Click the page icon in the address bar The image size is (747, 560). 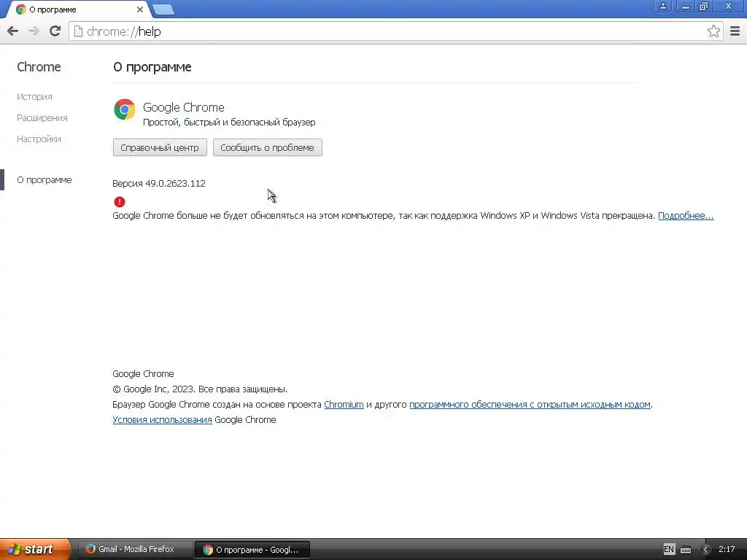pyautogui.click(x=79, y=31)
